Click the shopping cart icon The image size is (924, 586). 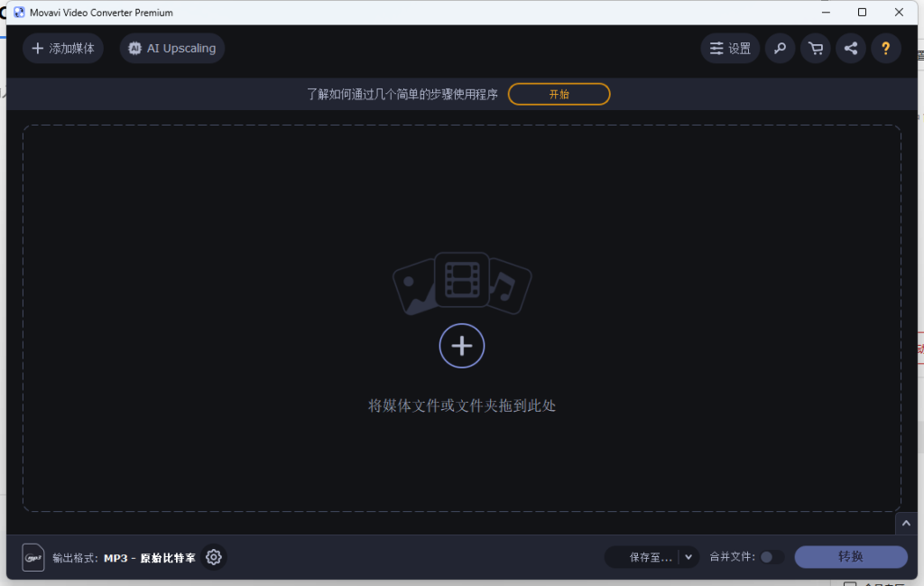(x=815, y=48)
